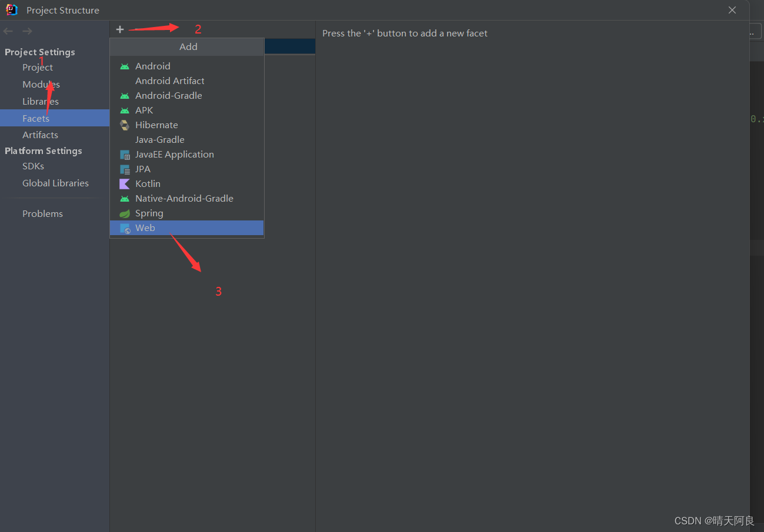
Task: Click the JPA icon
Action: tap(125, 169)
